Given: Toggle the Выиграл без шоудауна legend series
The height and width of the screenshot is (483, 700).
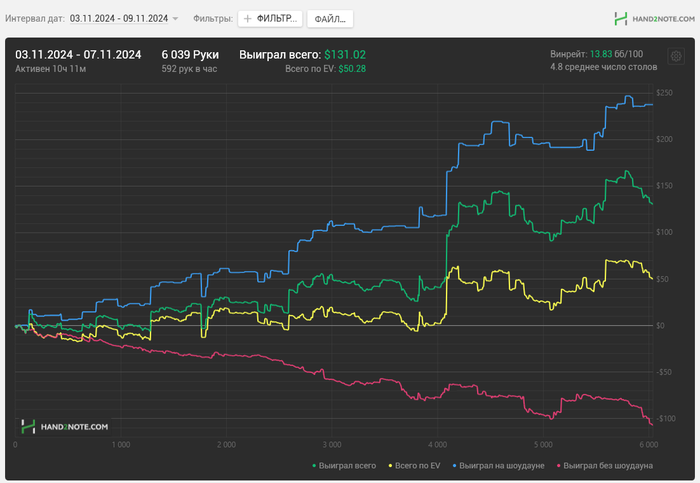Looking at the screenshot, I should 605,466.
